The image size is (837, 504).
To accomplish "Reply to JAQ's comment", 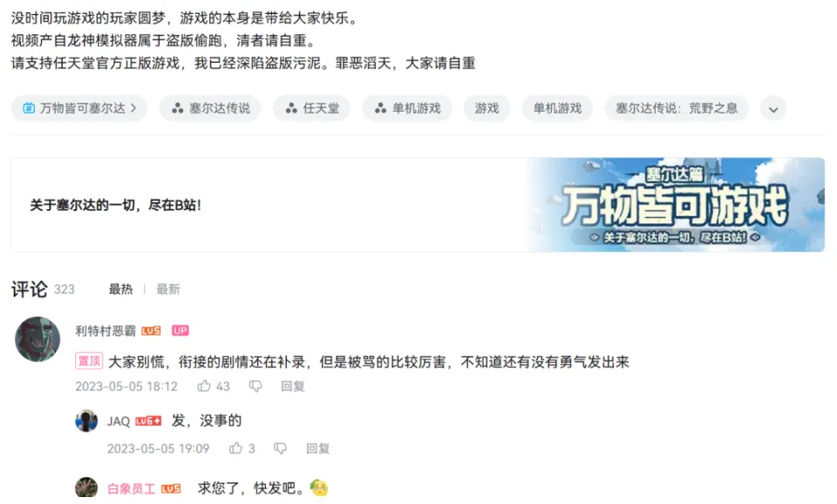I will tap(317, 448).
